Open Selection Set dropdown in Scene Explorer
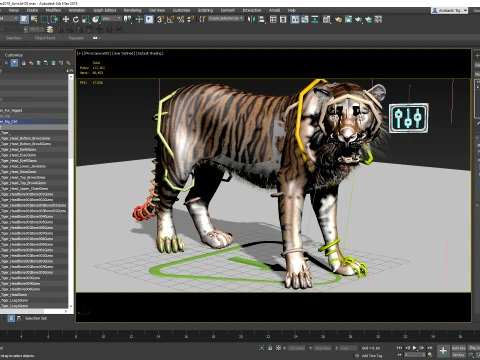 [x=35, y=318]
